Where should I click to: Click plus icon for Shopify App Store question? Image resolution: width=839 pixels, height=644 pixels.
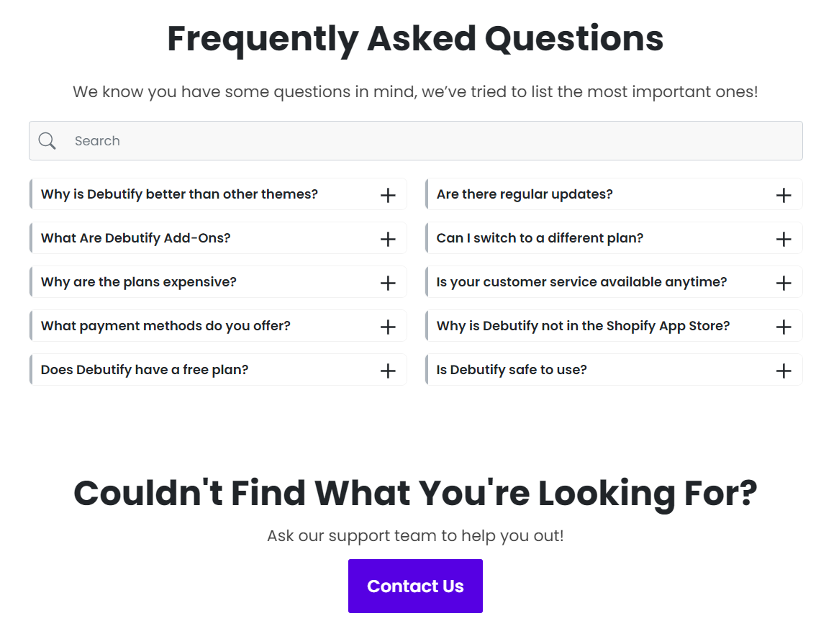coord(784,327)
